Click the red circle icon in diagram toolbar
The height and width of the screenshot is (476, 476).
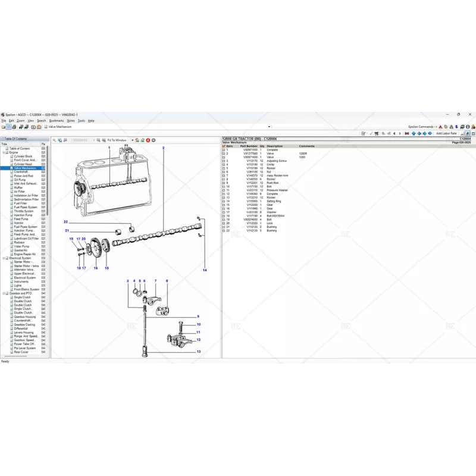coord(148,140)
